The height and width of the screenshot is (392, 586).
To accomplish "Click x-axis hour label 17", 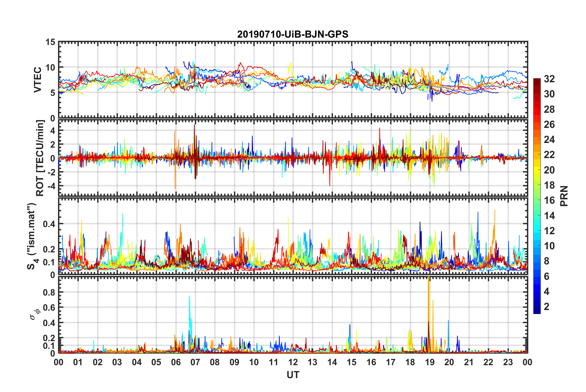I will pyautogui.click(x=391, y=362).
